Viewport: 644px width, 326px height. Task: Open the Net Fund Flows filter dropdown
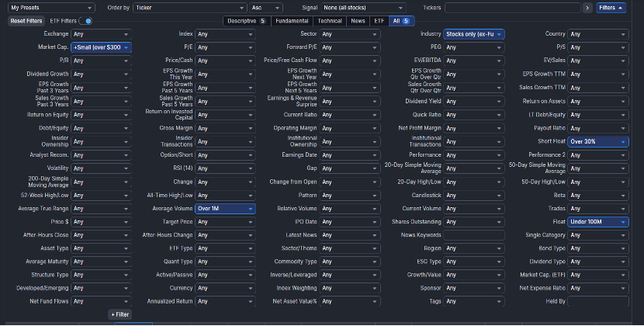(101, 301)
